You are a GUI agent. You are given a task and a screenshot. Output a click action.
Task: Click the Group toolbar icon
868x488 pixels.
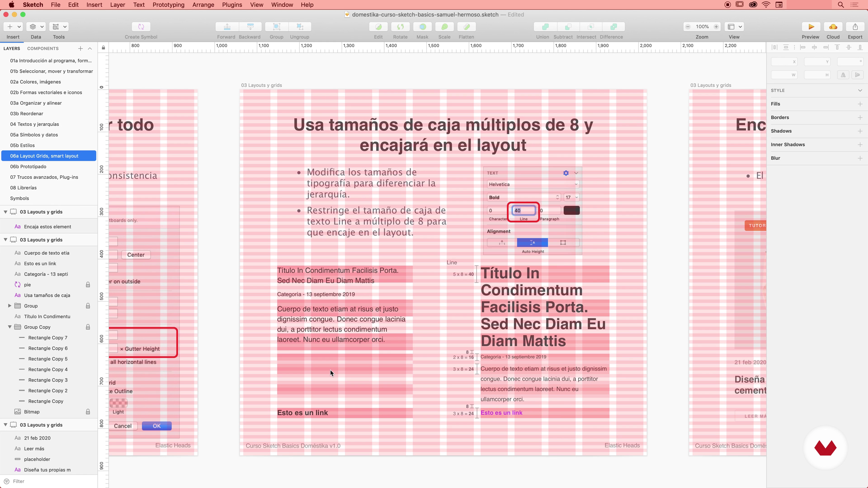coord(276,27)
